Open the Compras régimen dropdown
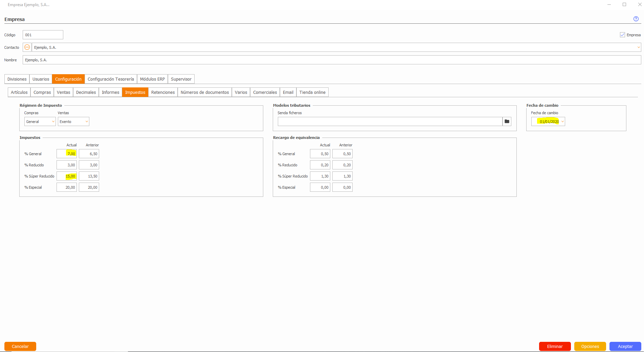The image size is (644, 352). [40, 122]
